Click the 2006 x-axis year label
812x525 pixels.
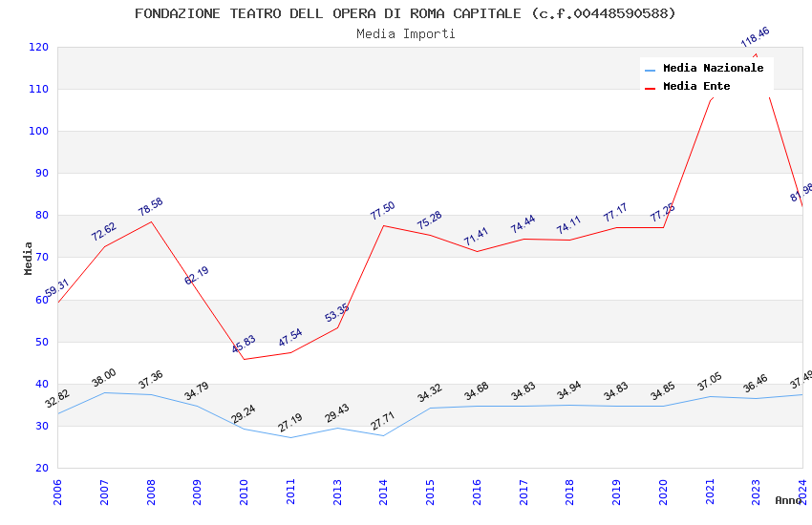(57, 492)
